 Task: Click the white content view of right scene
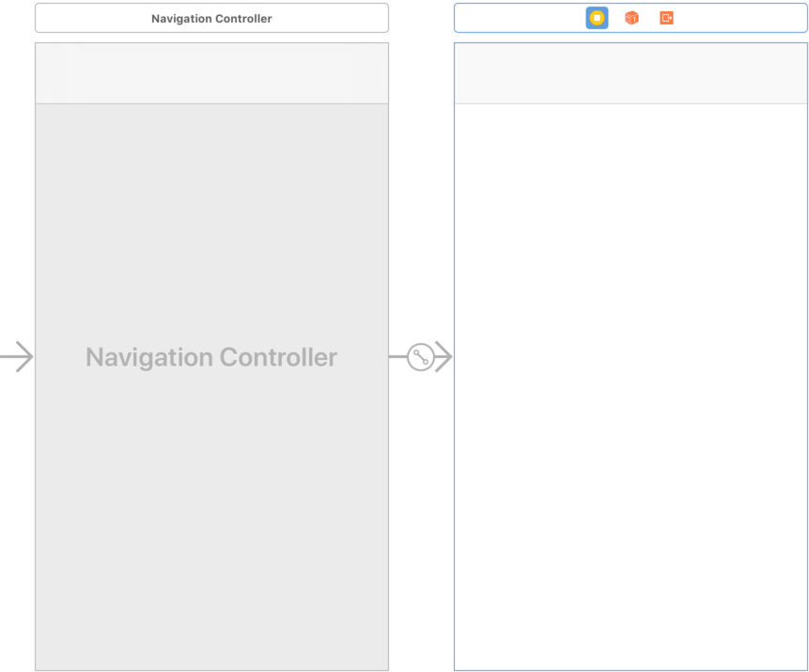pos(630,282)
